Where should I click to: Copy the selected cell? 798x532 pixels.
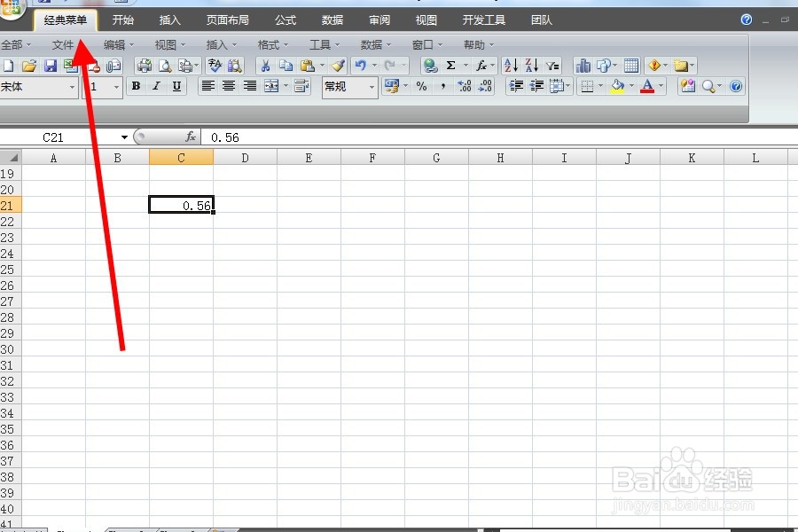(x=286, y=66)
